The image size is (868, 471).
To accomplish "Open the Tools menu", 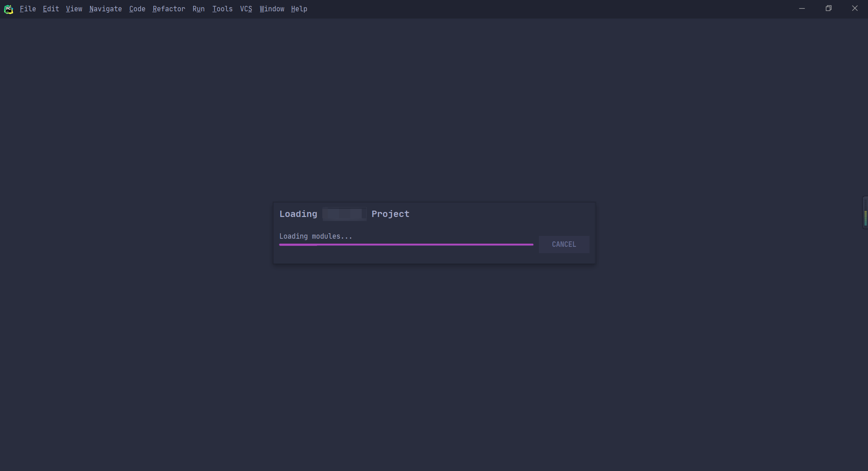I will [222, 9].
